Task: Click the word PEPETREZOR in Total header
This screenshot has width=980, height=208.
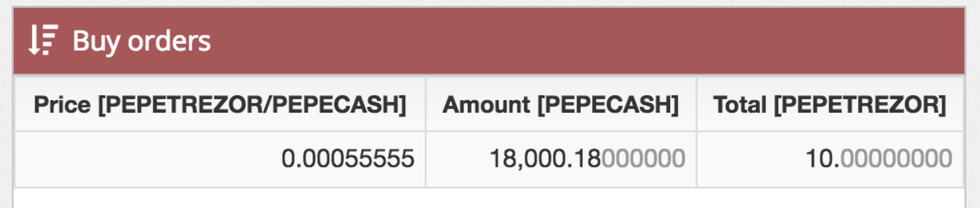Action: click(x=860, y=105)
